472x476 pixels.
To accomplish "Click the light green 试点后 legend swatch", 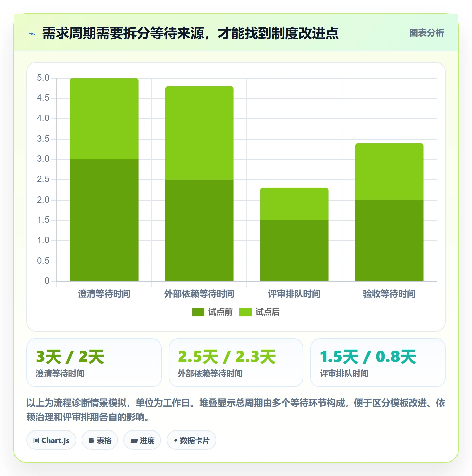I will coord(245,312).
